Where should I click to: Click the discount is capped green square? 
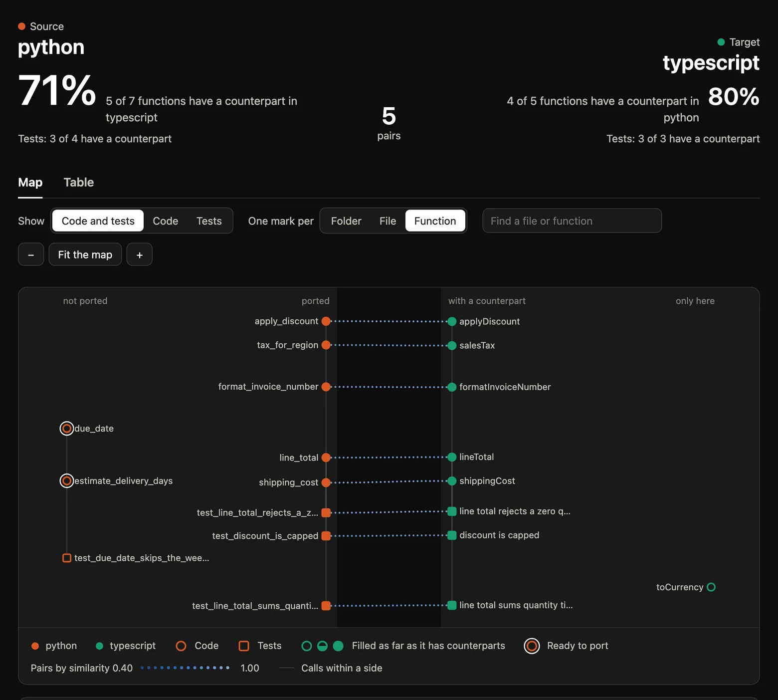[452, 535]
